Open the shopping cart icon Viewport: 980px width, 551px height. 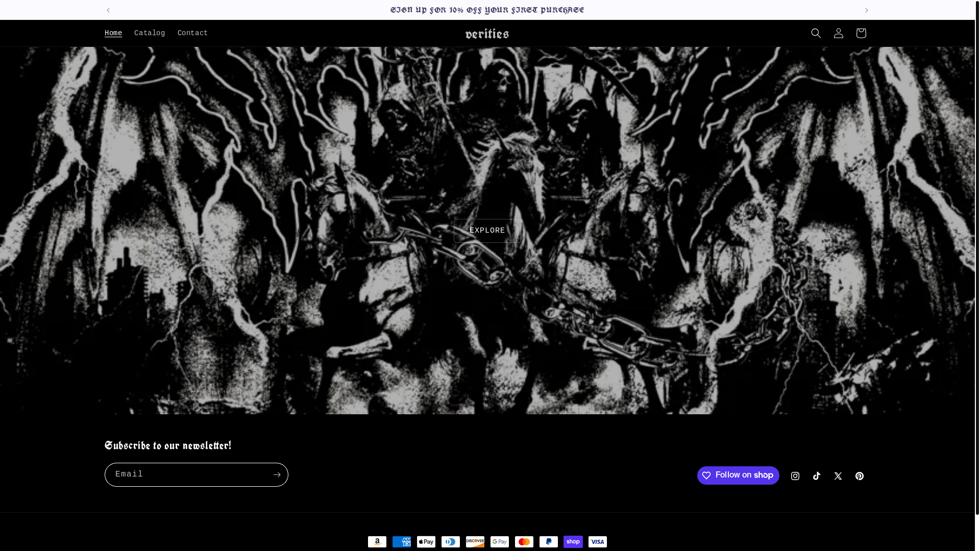click(x=861, y=33)
